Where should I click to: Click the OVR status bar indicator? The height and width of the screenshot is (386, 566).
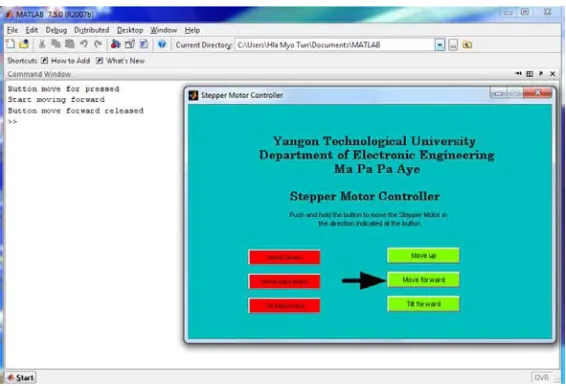541,378
